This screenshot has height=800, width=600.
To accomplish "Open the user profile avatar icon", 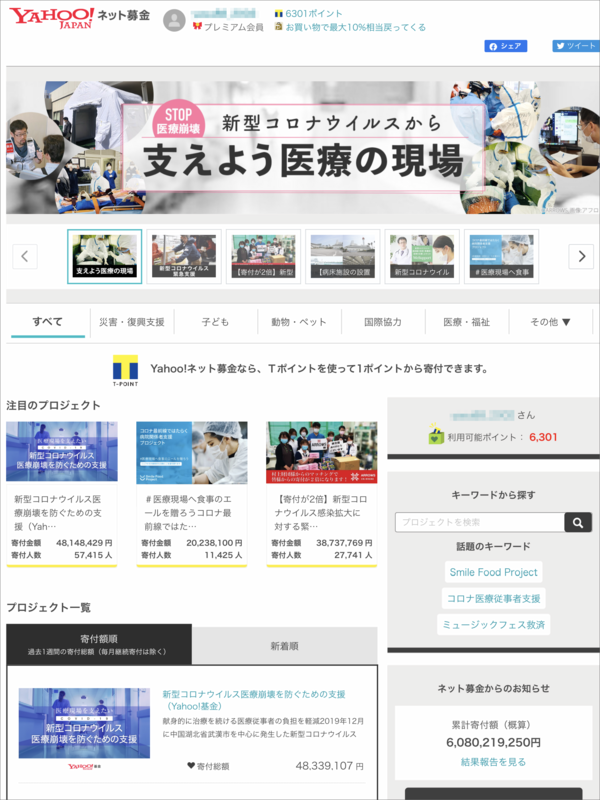I will (x=174, y=20).
